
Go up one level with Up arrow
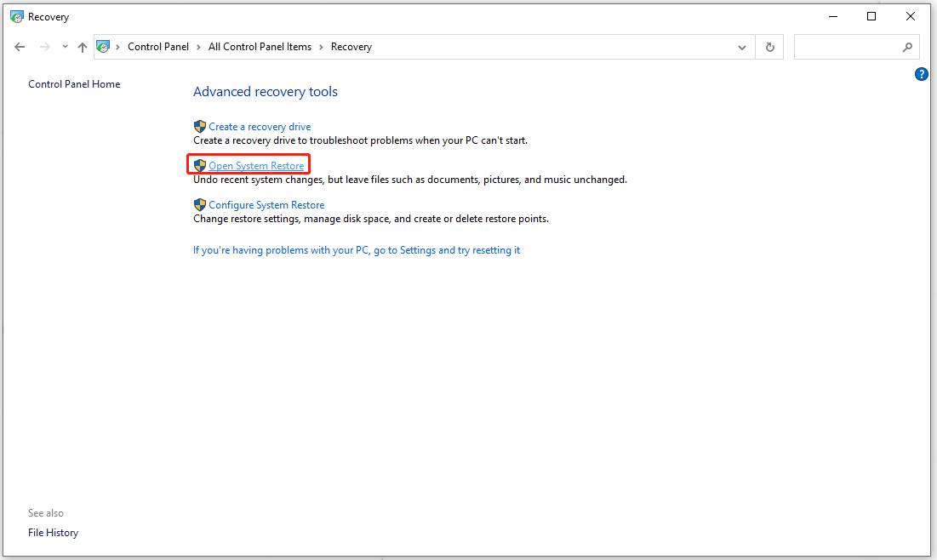83,47
